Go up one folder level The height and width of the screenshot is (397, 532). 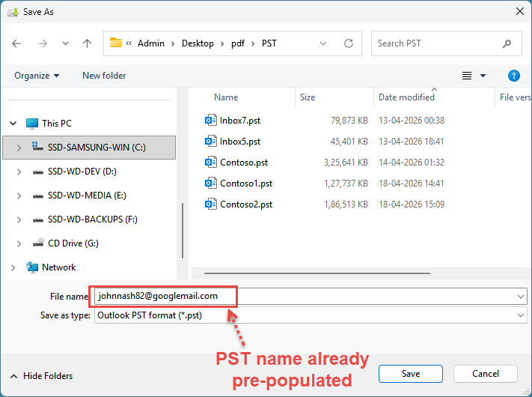coord(88,43)
